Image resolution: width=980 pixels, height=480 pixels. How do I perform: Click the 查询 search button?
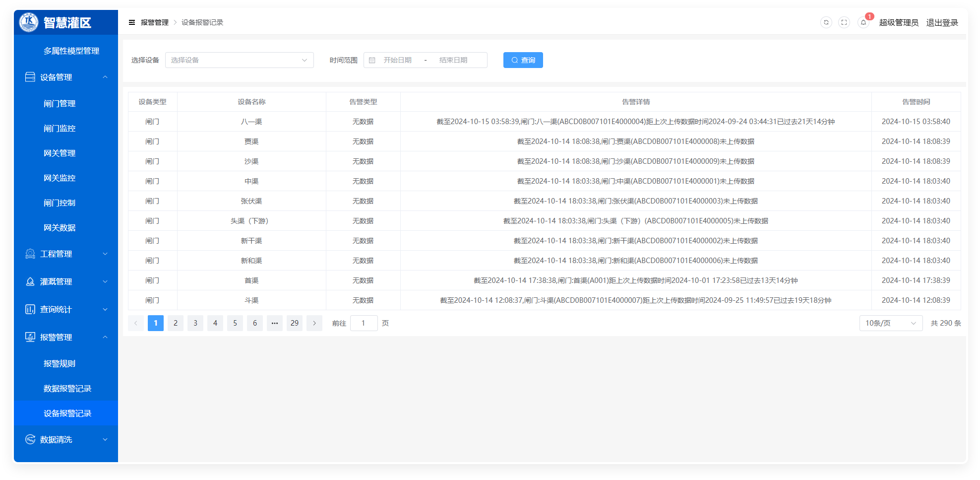(x=523, y=60)
